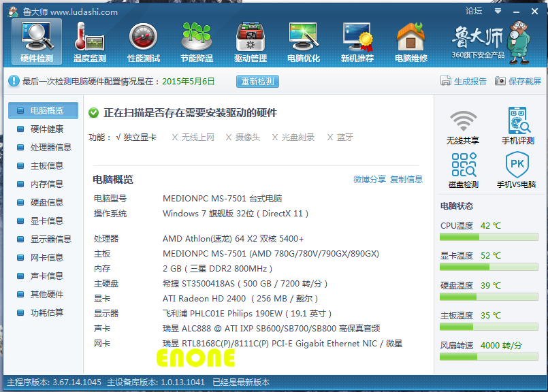
Task: Click the CPU温度 progress bar
Action: [x=489, y=238]
